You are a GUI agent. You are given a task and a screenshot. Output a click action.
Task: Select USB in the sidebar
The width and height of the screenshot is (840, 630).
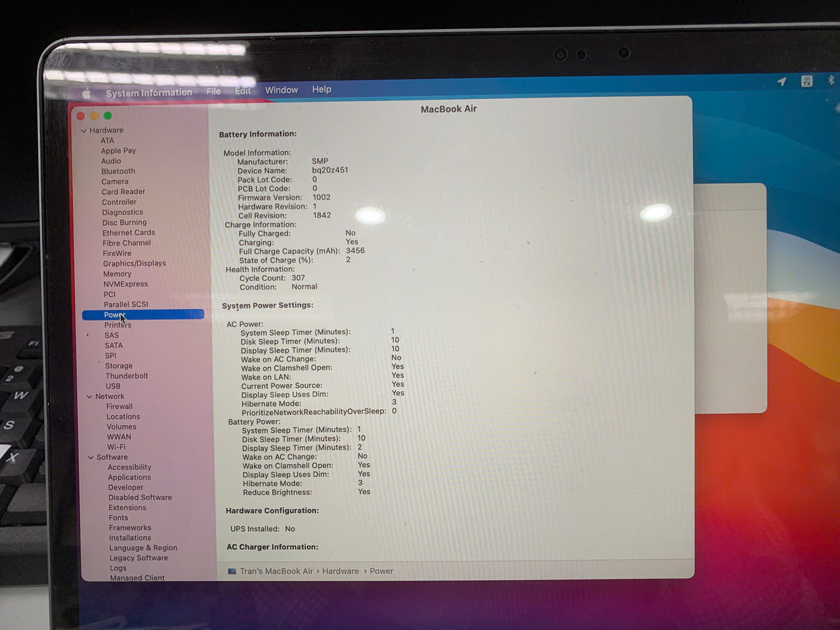(114, 387)
